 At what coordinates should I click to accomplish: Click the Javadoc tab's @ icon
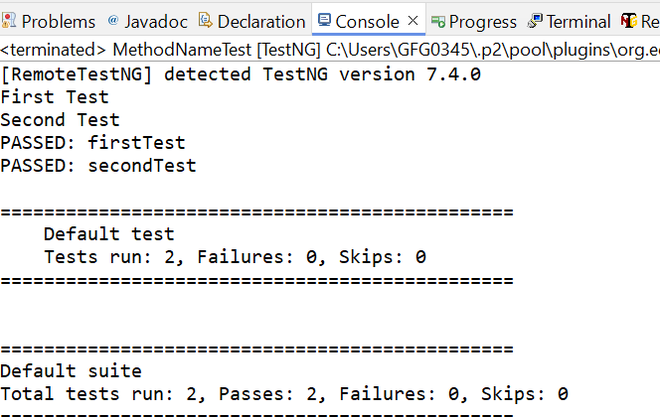112,21
